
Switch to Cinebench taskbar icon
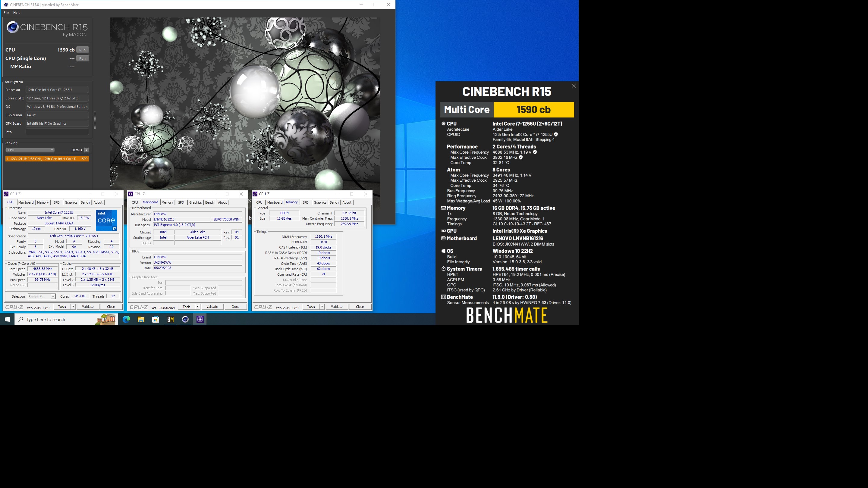pyautogui.click(x=185, y=319)
